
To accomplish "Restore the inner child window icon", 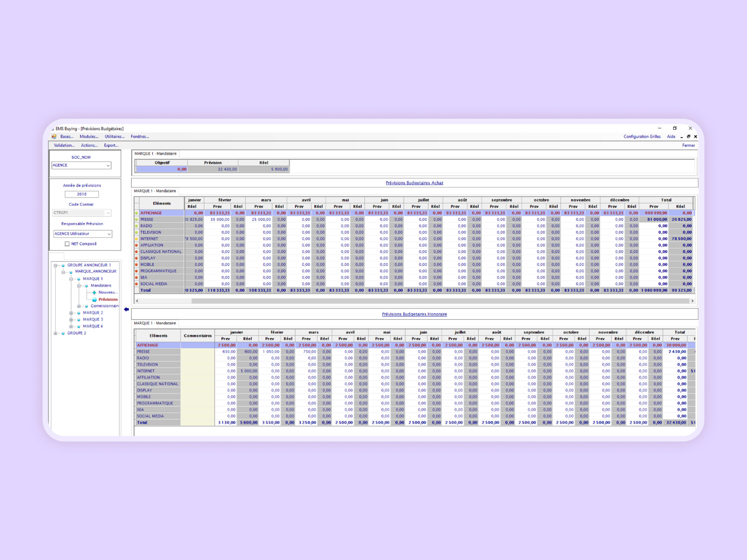I will pos(689,136).
